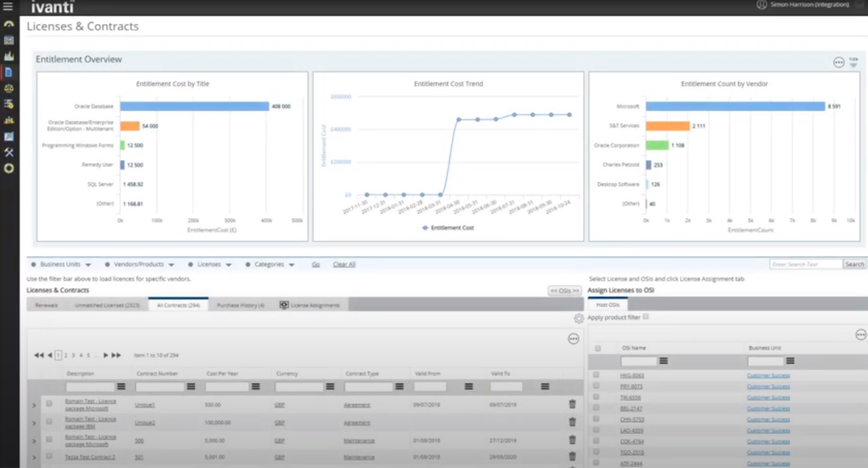This screenshot has width=868, height=468.
Task: Tick checkbox for OSI BEL-2147
Action: click(x=596, y=407)
